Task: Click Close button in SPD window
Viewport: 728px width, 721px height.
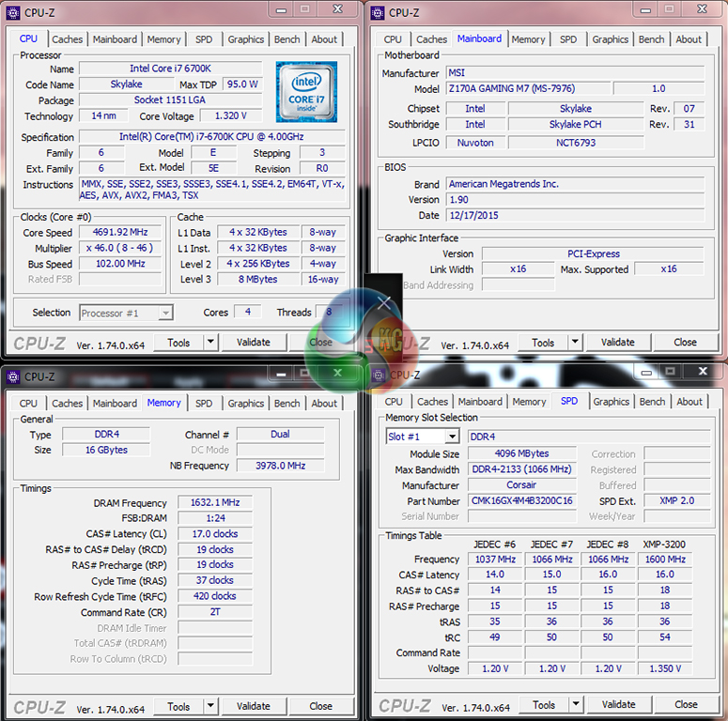Action: pos(687,705)
